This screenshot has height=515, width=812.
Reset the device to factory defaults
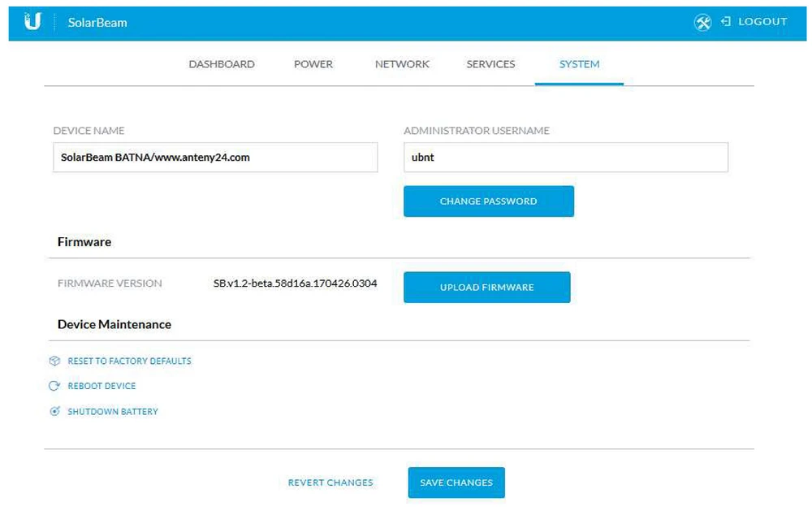(128, 361)
